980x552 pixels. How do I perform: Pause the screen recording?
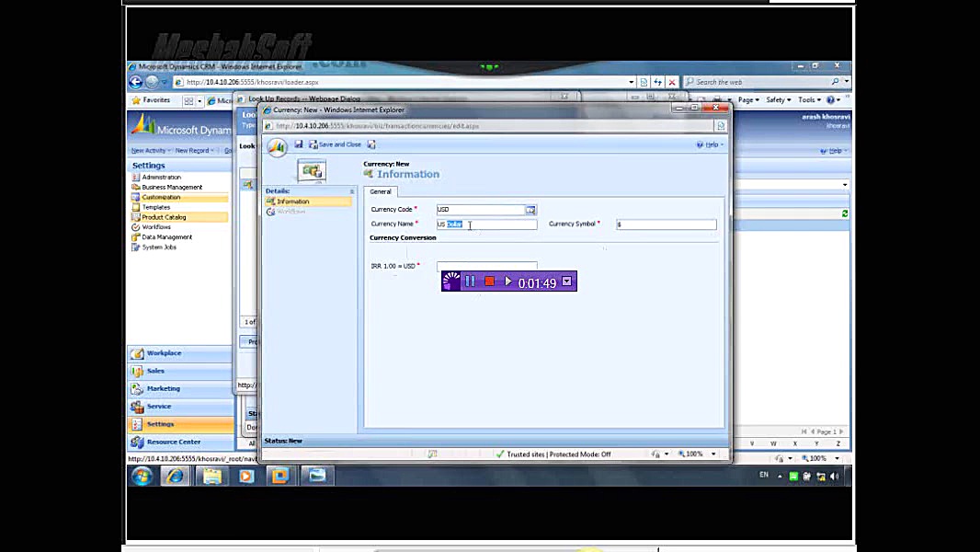pos(470,282)
